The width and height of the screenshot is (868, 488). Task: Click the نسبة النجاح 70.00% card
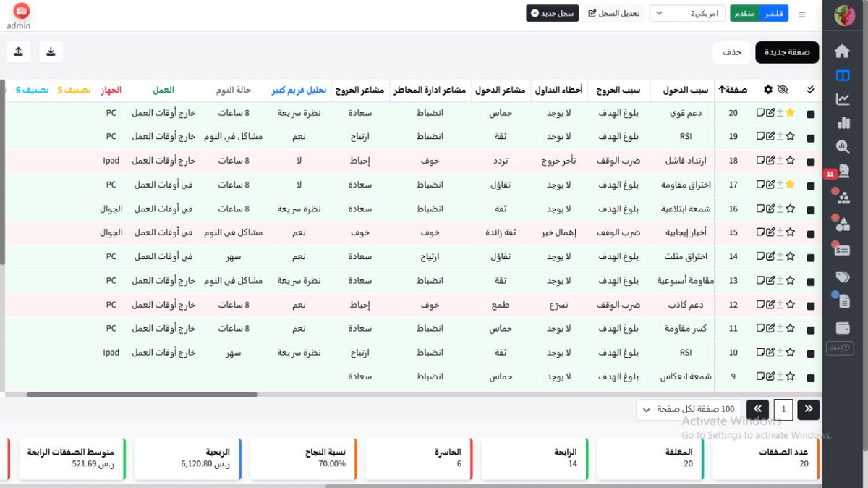point(304,458)
